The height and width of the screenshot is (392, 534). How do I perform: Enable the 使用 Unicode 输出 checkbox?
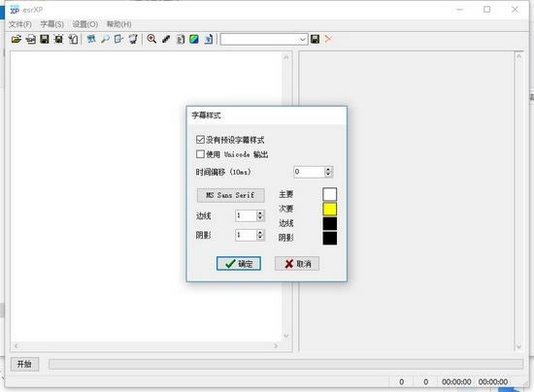[200, 154]
